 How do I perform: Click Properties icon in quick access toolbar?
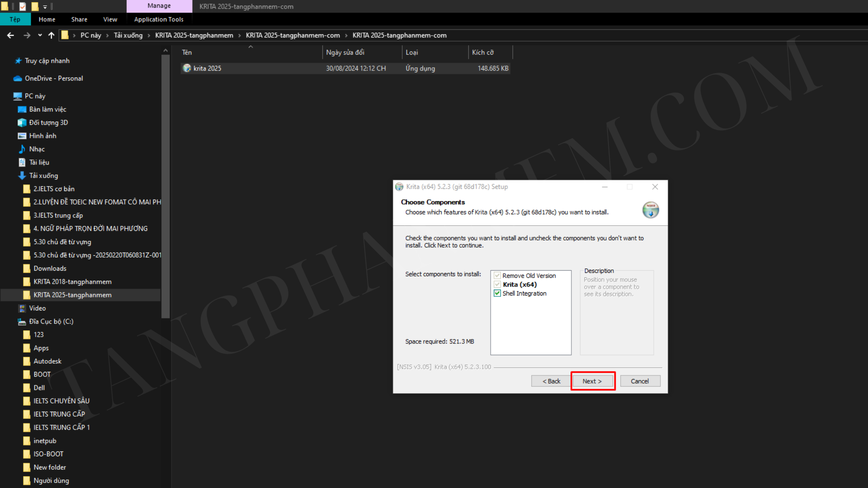point(23,6)
